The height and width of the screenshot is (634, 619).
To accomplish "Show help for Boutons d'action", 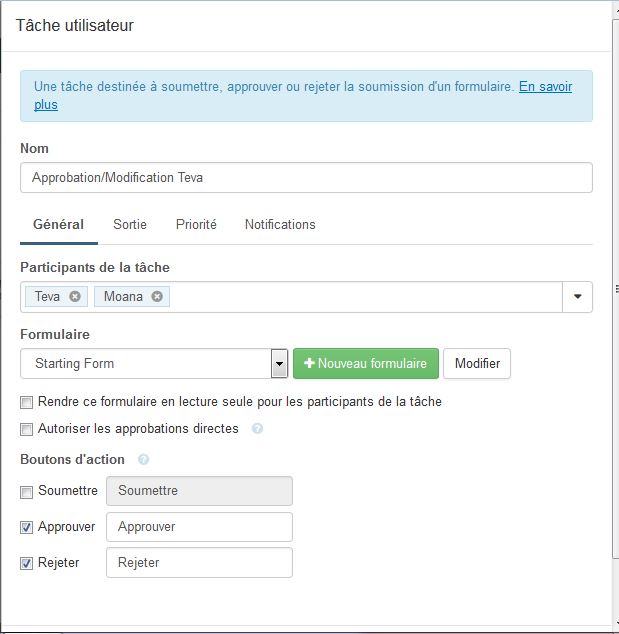I will [x=143, y=460].
